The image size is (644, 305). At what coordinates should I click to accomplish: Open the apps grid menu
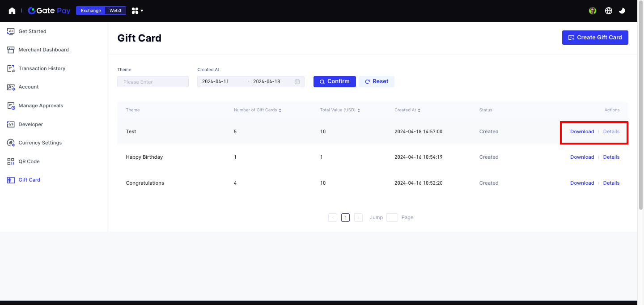[x=137, y=11]
